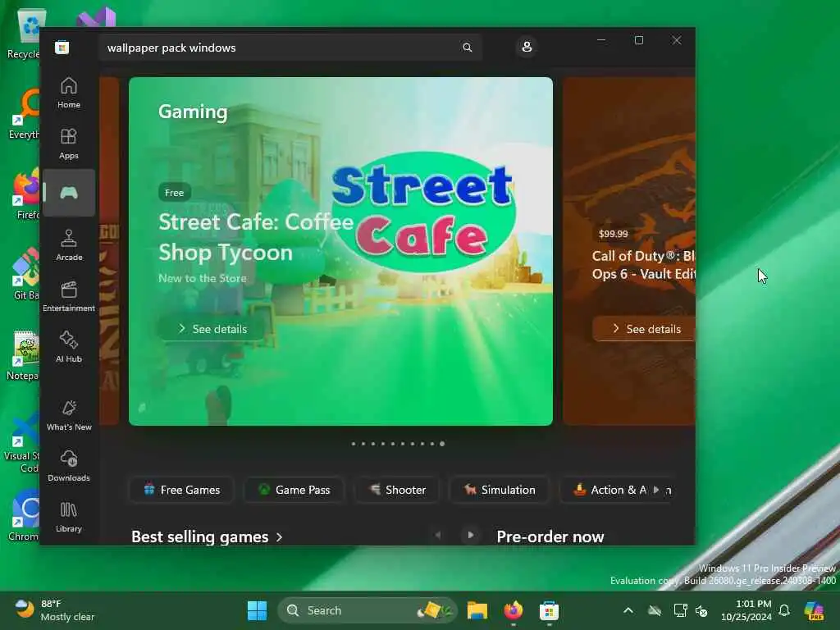The width and height of the screenshot is (840, 630).
Task: Click the Call of Duty banner card
Action: 629,251
